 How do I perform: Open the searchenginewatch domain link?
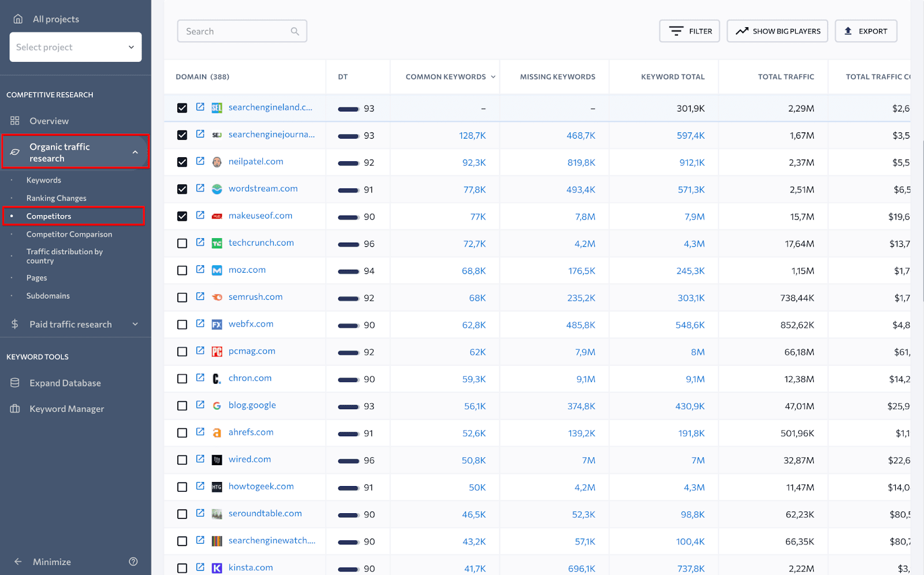tap(272, 541)
